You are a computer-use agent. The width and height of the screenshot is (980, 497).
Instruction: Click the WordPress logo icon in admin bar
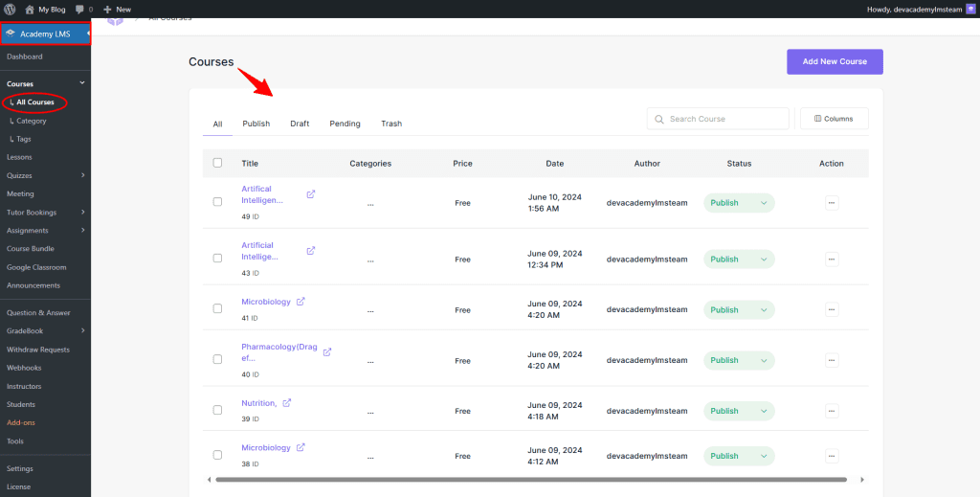point(10,9)
